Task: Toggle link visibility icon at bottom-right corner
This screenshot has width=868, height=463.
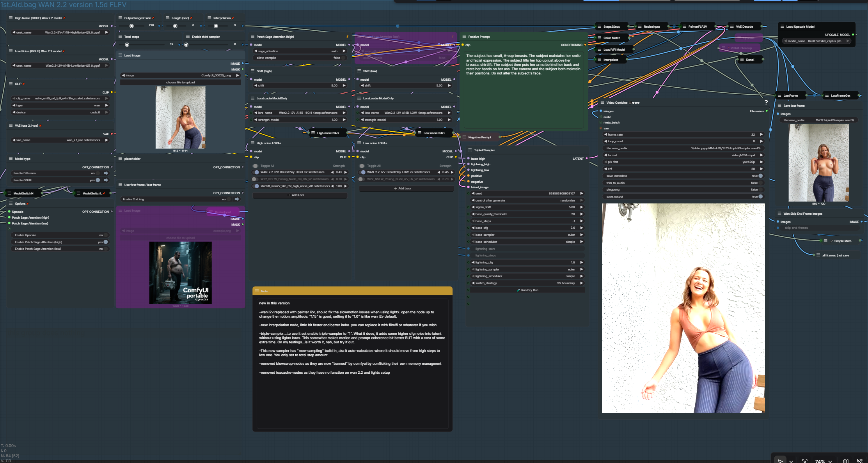Action: [859, 461]
